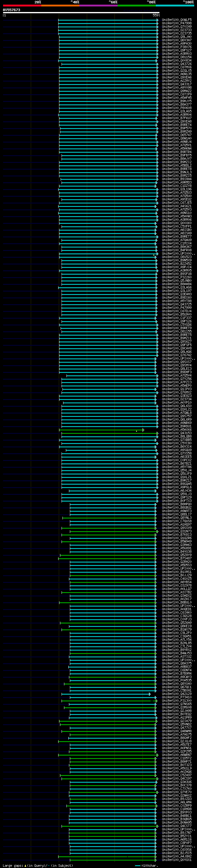The height and width of the screenshot is (868, 197).
Task: Click label UniRef100_C5YC80
Action: coord(177,443)
